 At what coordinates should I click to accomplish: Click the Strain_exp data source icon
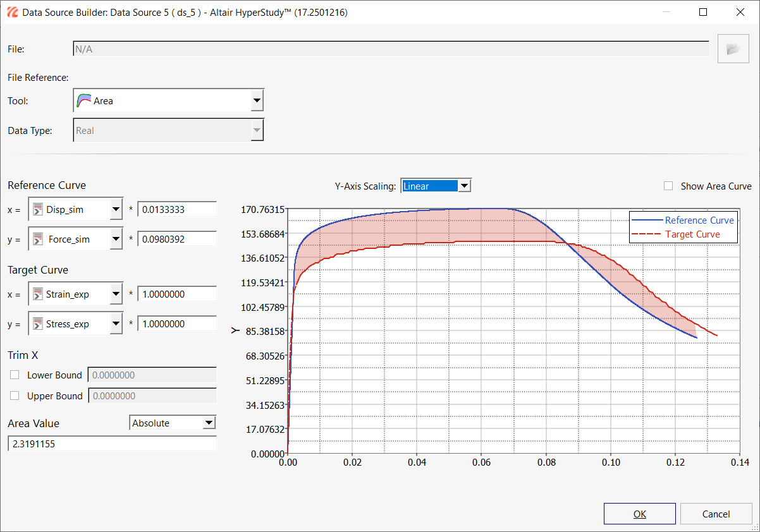pos(38,294)
